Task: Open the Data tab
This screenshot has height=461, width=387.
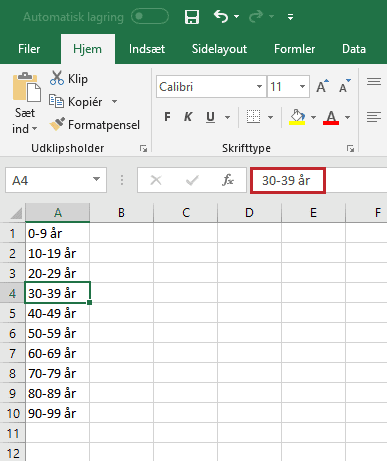Action: pyautogui.click(x=354, y=49)
